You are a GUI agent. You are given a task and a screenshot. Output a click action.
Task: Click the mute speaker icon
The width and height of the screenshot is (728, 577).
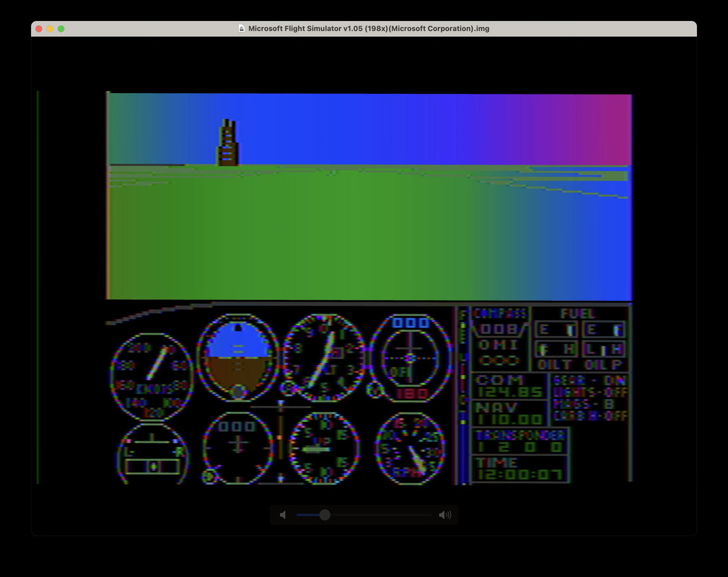(x=283, y=515)
